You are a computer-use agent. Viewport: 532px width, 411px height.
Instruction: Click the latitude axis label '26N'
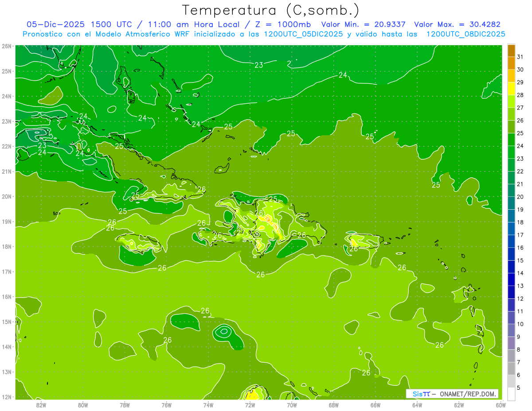tap(6, 46)
